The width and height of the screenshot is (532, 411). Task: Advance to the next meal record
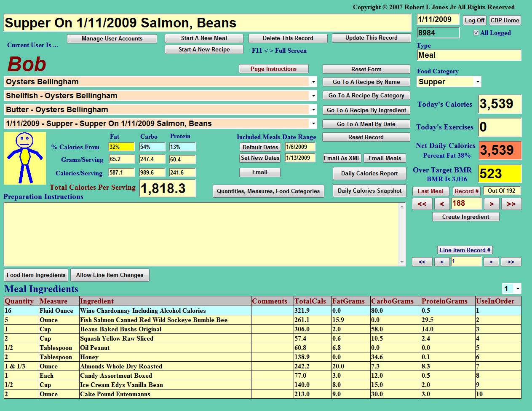coord(491,204)
